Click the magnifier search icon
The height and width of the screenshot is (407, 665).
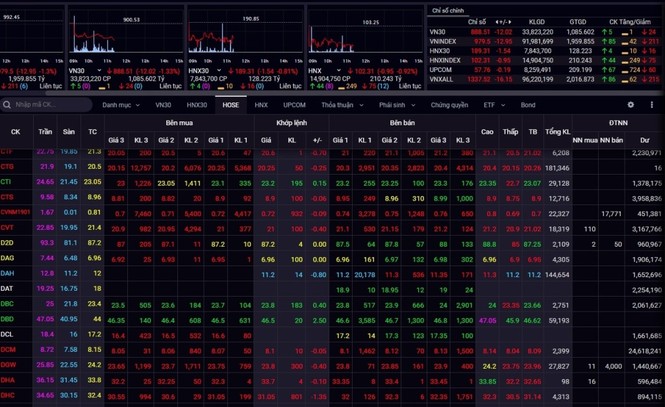pos(7,105)
